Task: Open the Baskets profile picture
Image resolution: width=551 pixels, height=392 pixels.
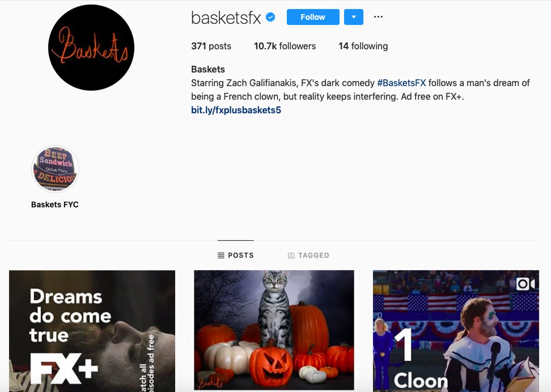Action: point(91,47)
